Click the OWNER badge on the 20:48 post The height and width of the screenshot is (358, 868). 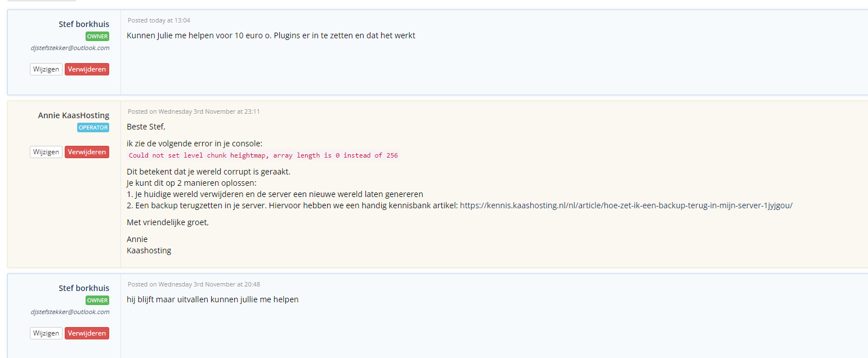point(97,301)
